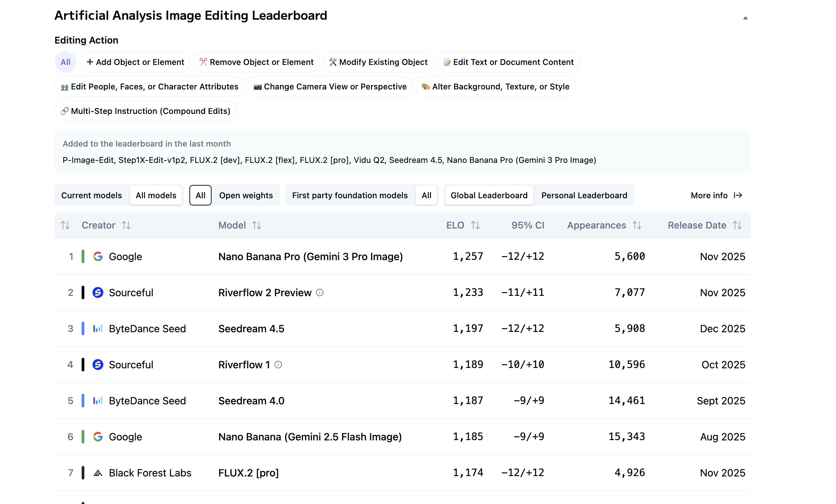Sort by ELO column arrows

475,225
